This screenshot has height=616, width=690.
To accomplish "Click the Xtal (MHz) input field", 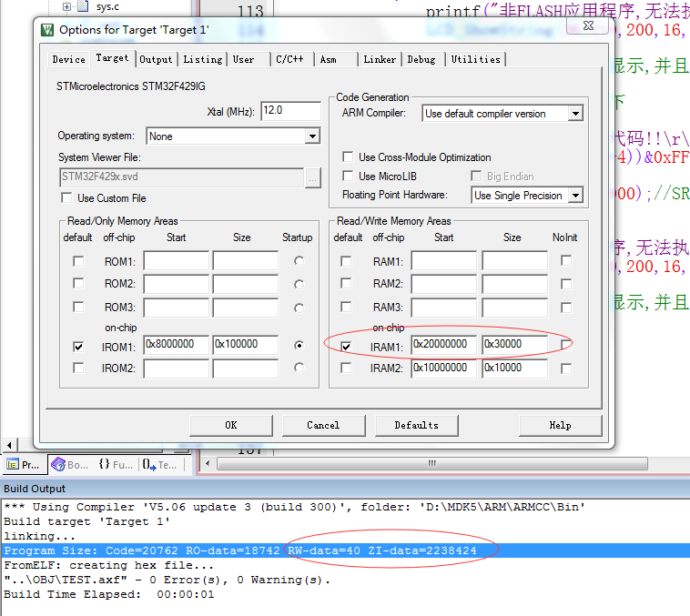I will tap(290, 110).
